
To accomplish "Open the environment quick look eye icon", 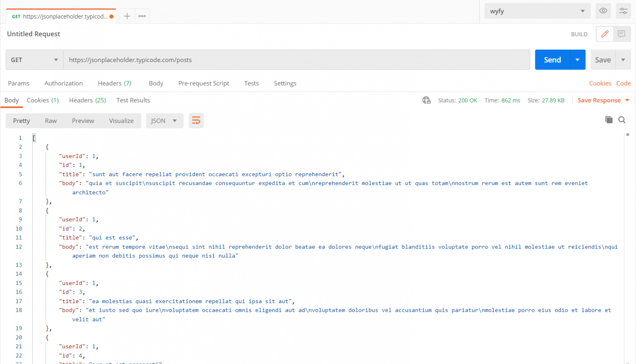I will pos(603,11).
